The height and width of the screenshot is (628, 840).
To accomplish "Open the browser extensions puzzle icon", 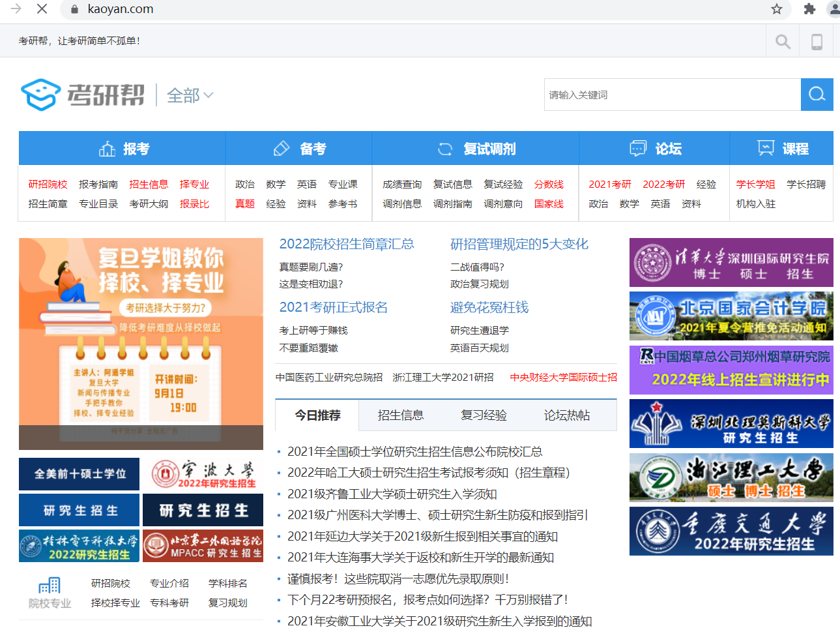I will pyautogui.click(x=809, y=9).
